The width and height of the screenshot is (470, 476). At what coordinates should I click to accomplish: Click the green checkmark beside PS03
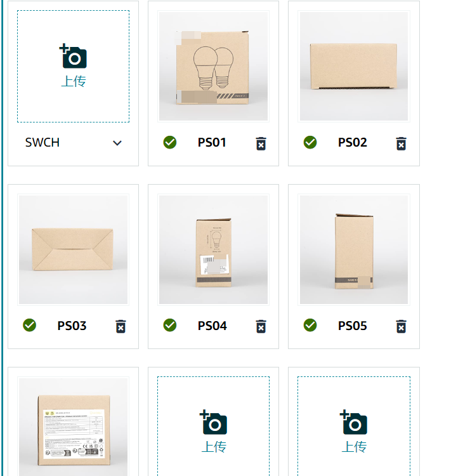29,325
